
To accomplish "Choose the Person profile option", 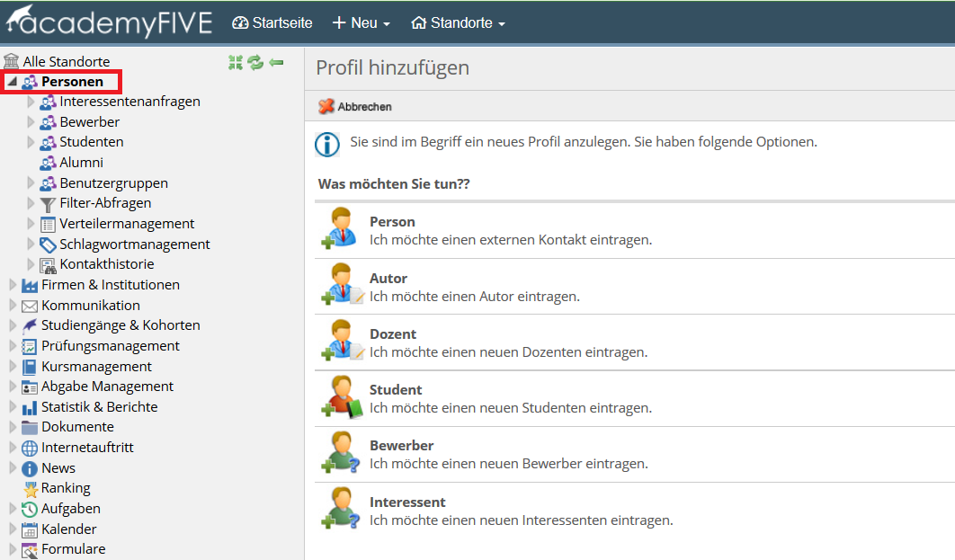I will tap(635, 230).
